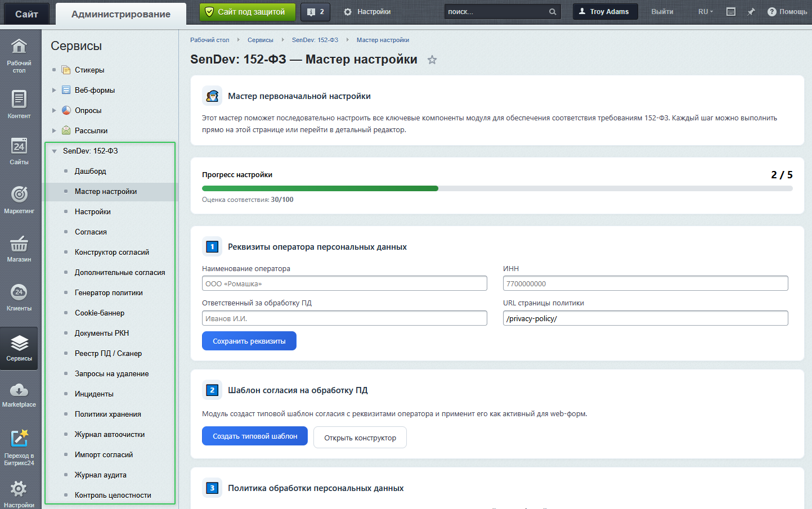Expand the Опросы tree node
812x509 pixels.
click(54, 110)
